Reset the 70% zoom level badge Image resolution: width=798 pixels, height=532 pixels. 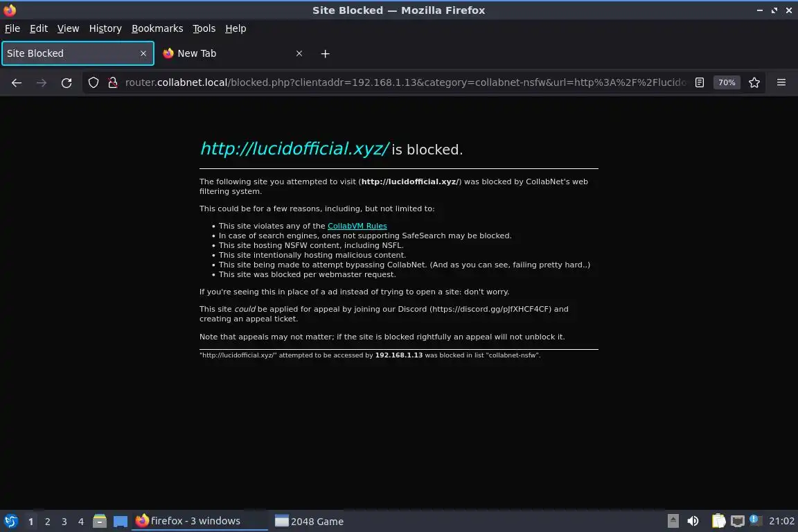click(726, 82)
